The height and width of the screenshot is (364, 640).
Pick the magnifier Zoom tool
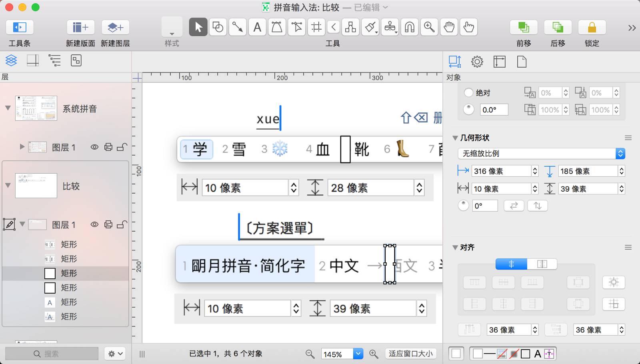pyautogui.click(x=429, y=27)
